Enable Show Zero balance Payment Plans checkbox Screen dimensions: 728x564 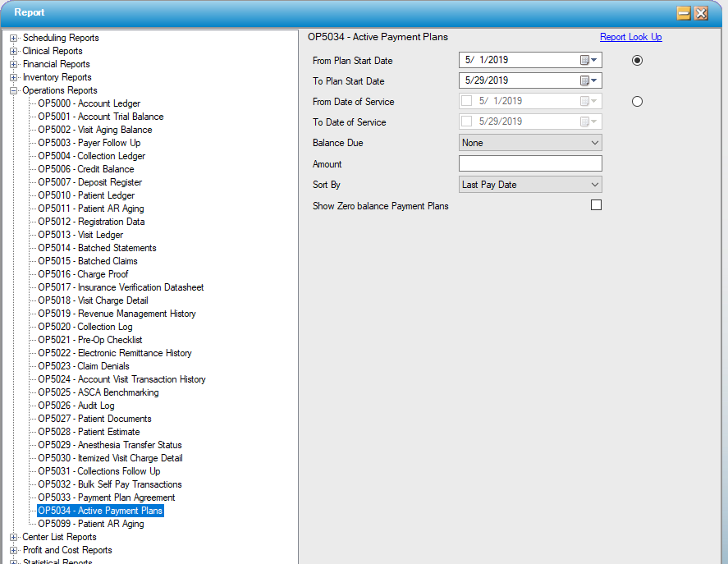(597, 205)
